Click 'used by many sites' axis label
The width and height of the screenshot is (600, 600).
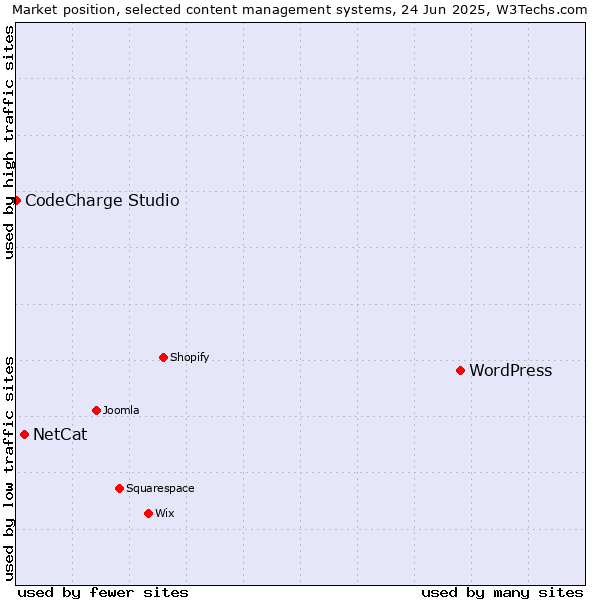coord(502,593)
